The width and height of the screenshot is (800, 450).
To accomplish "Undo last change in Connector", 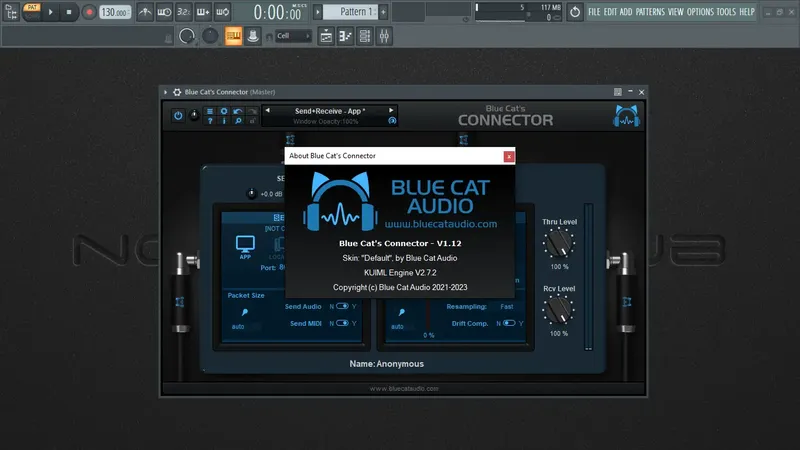I will coord(238,111).
